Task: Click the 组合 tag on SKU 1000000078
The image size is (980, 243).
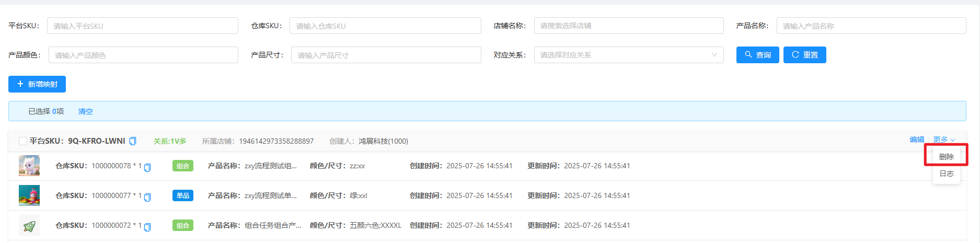Action: (x=183, y=166)
